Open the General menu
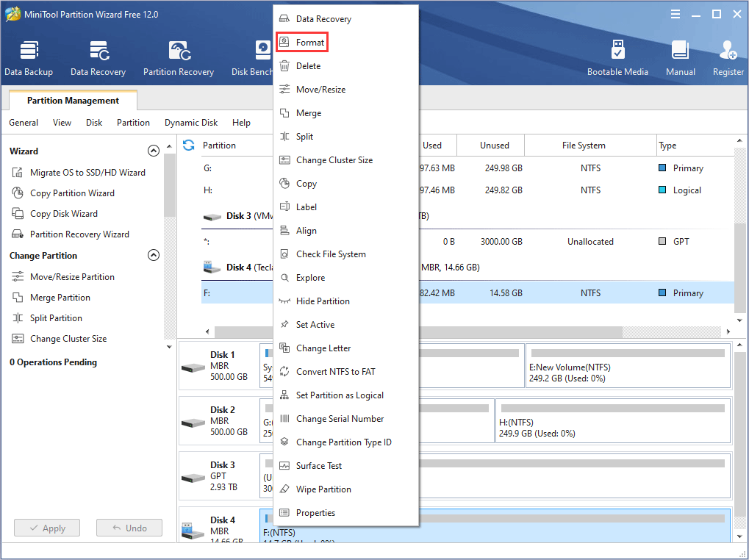The image size is (749, 560). (24, 123)
